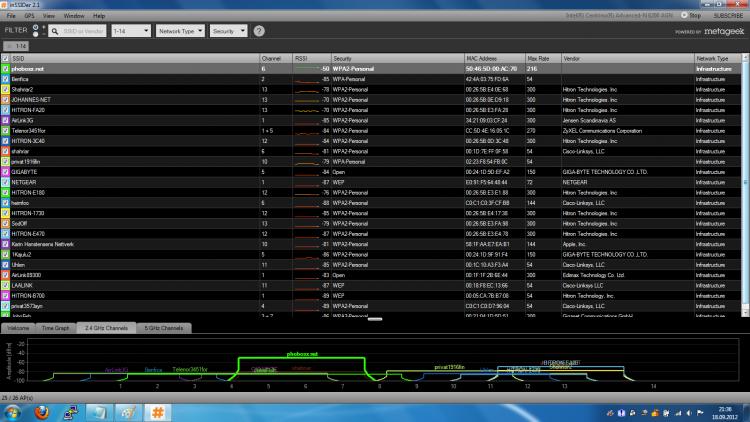Launch Firefox from the taskbar
The width and height of the screenshot is (750, 422).
click(x=42, y=412)
